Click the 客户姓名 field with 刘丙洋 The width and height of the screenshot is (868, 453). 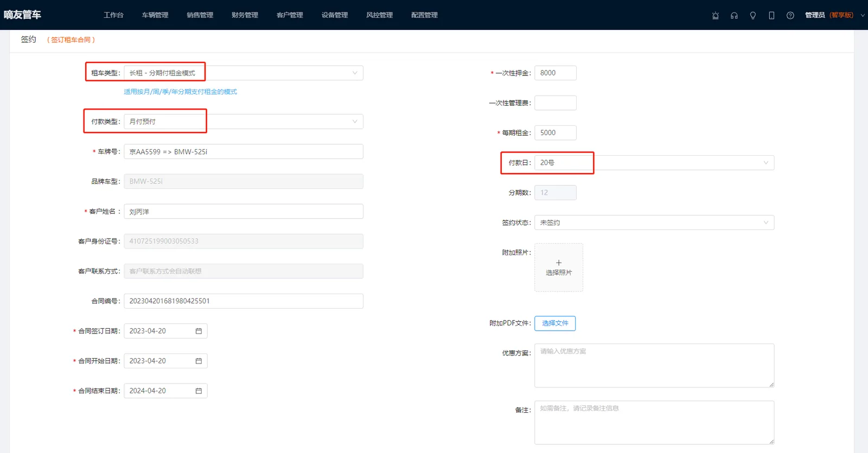click(244, 212)
